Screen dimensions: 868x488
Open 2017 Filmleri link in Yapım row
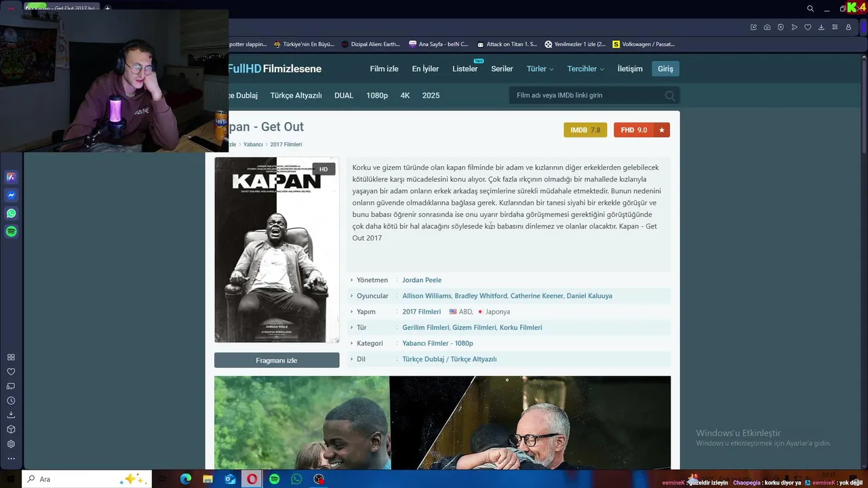click(421, 312)
